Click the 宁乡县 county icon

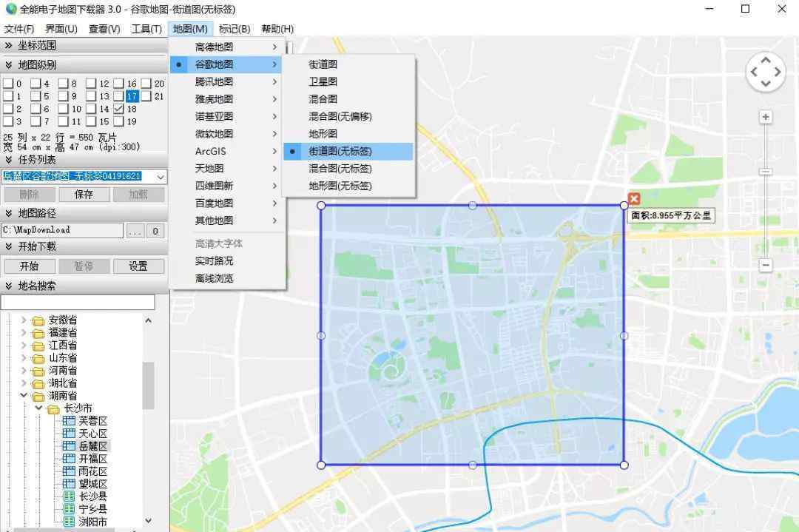[x=69, y=509]
